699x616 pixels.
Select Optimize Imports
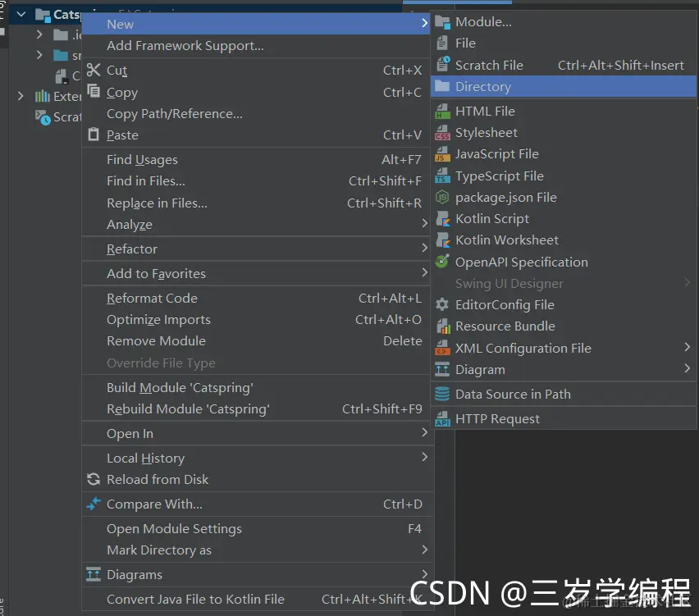(x=256, y=320)
